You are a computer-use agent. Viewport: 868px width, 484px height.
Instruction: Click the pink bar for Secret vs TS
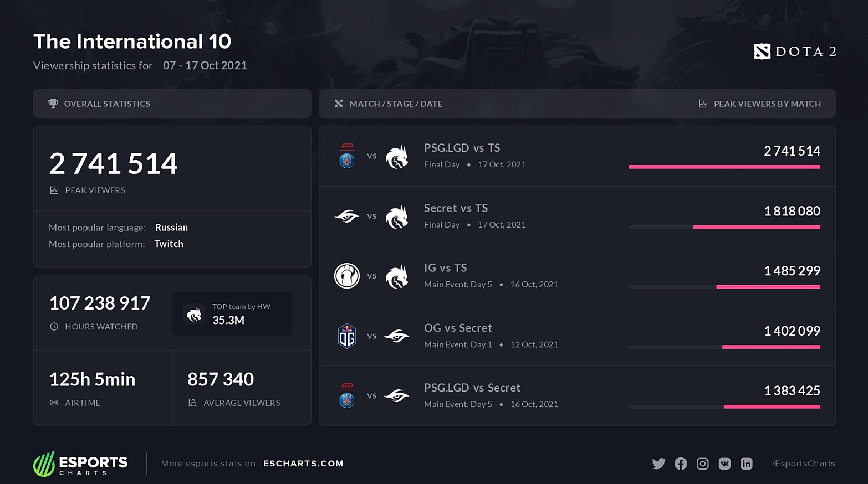click(x=757, y=227)
